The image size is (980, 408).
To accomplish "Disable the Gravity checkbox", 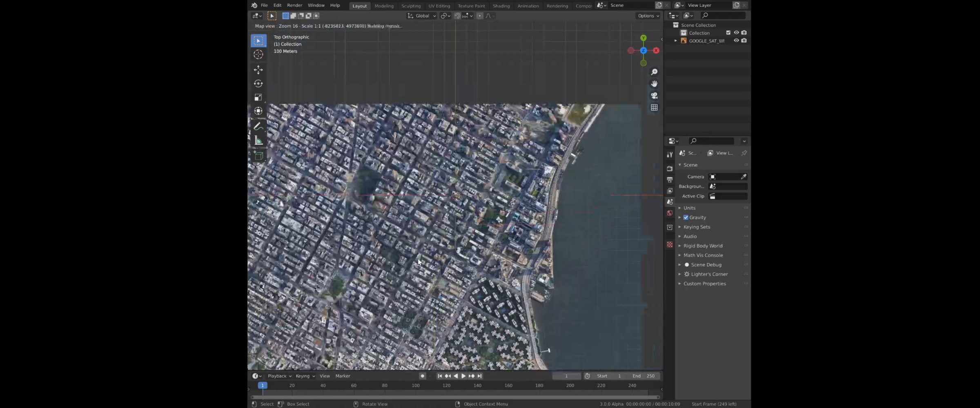I will (686, 217).
